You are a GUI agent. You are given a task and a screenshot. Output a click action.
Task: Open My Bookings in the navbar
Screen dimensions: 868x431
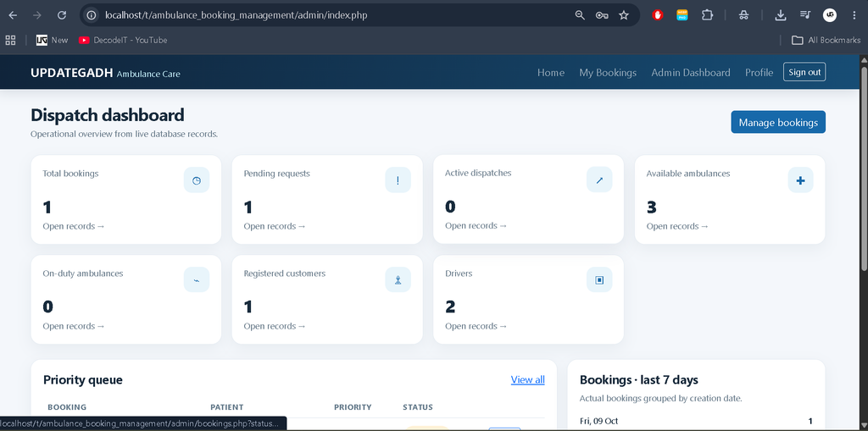608,73
